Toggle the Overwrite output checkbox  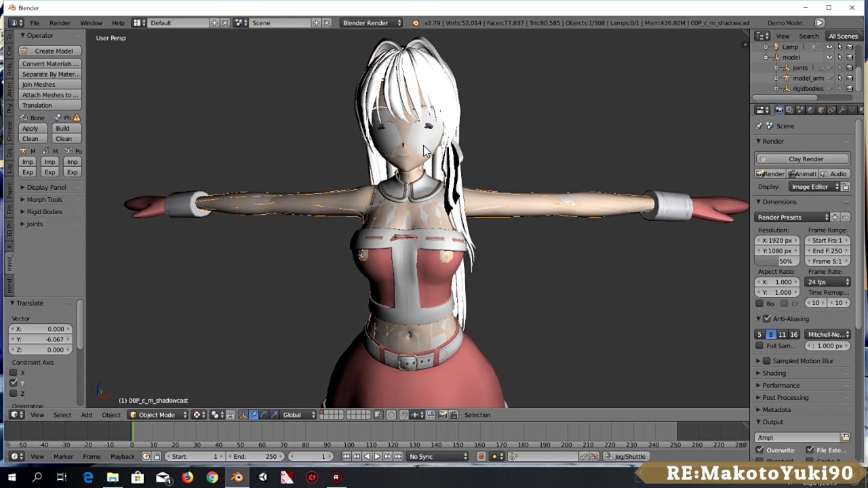(x=759, y=450)
